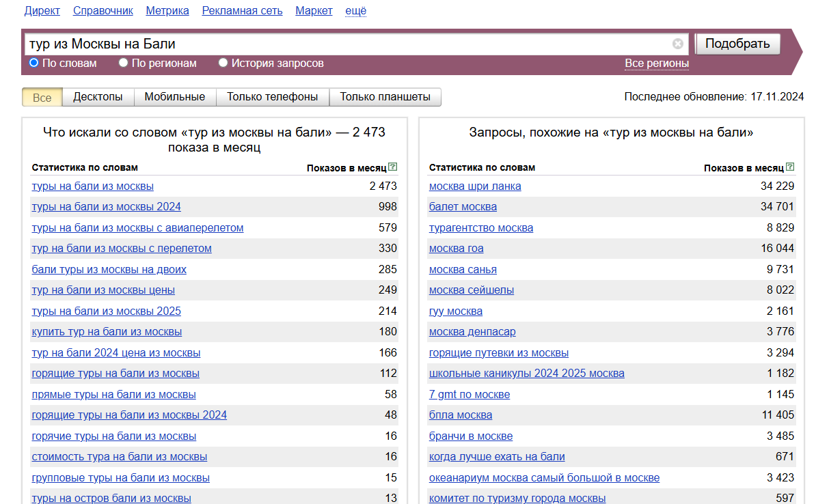Open help icon next to left 'Показов в месяц'
The width and height of the screenshot is (829, 504).
(x=392, y=167)
